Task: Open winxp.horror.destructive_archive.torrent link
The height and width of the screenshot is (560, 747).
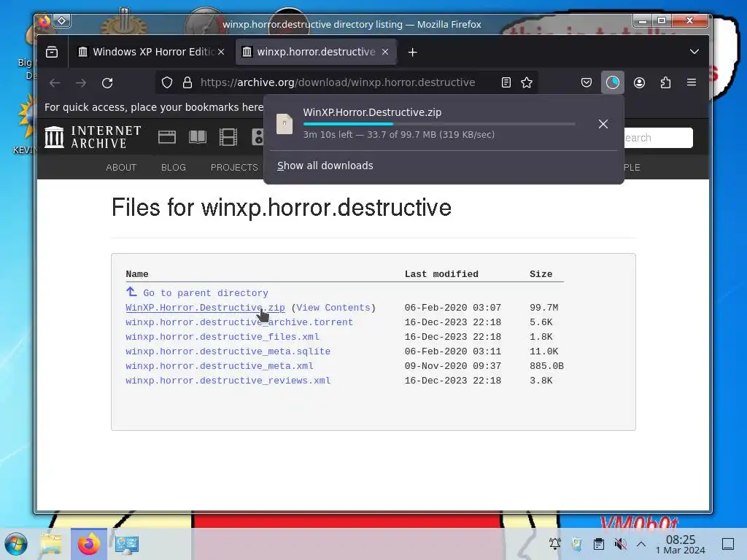Action: (x=239, y=322)
